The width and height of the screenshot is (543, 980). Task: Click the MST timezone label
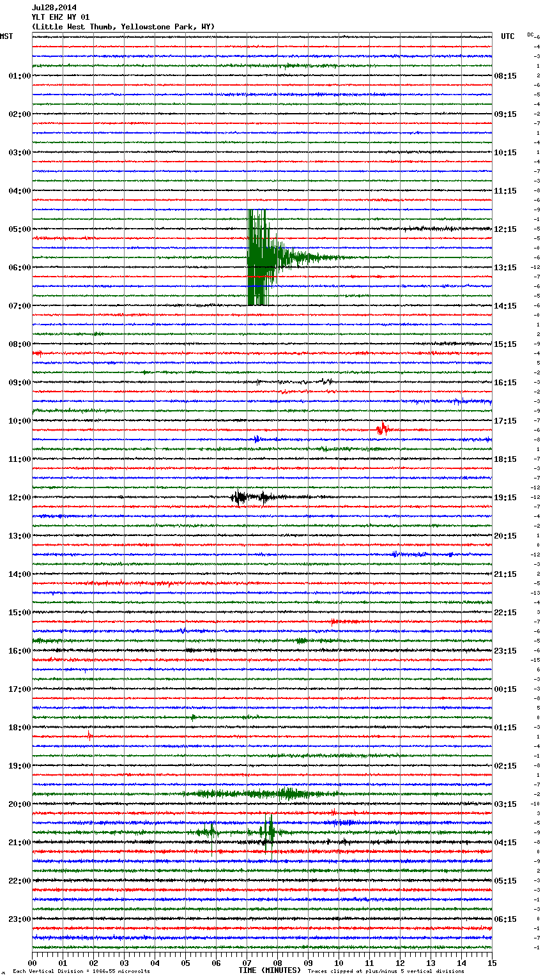[6, 36]
